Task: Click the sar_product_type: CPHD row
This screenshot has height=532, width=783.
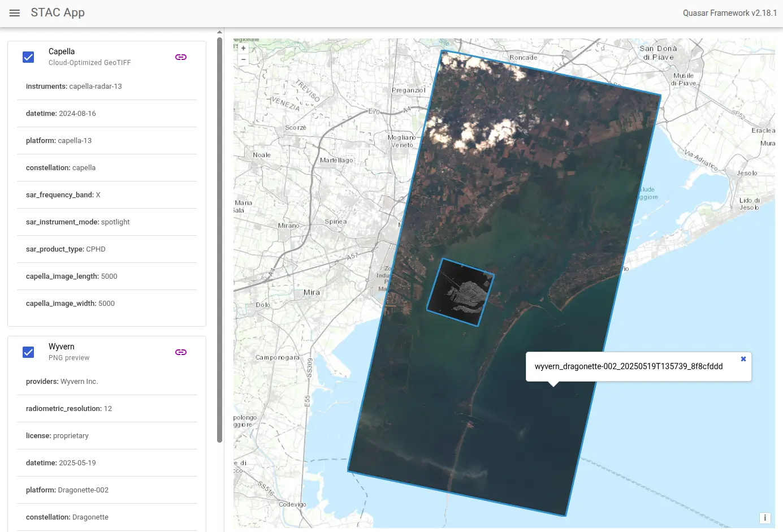Action: (107, 249)
